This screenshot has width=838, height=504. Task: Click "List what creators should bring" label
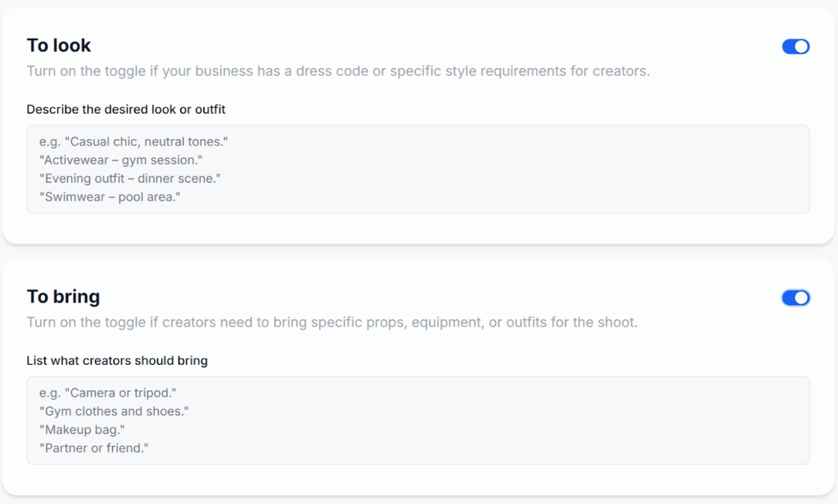click(x=117, y=361)
